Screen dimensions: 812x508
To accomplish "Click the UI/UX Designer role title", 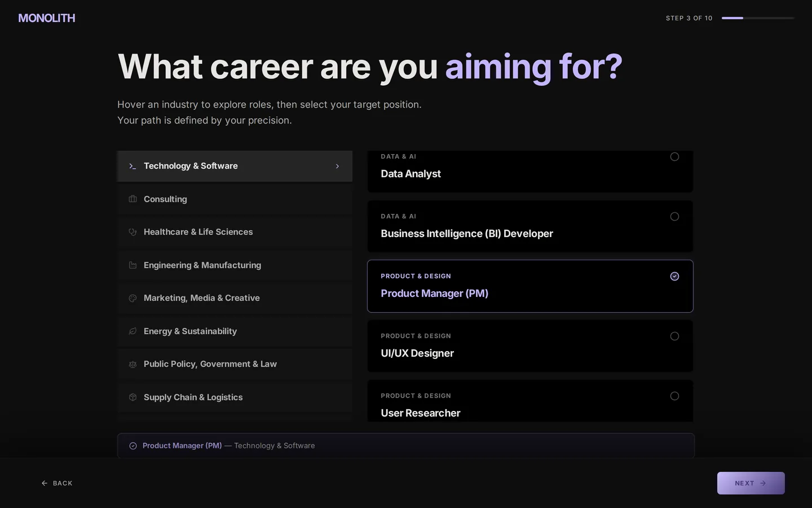I will pyautogui.click(x=417, y=353).
